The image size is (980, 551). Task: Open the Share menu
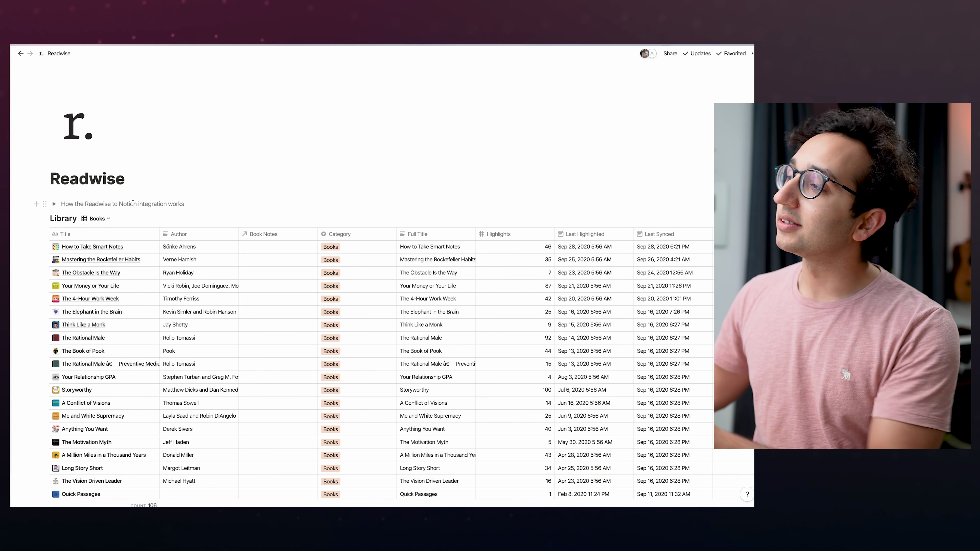point(670,54)
